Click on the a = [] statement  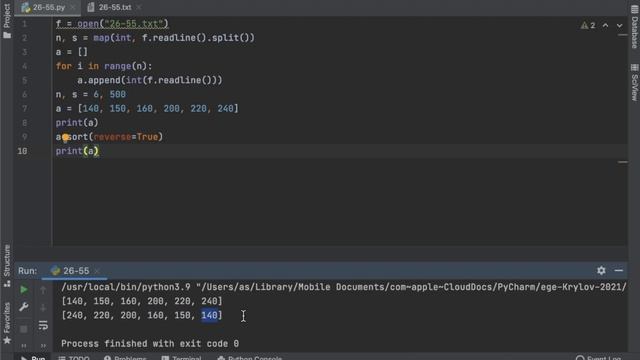point(72,52)
